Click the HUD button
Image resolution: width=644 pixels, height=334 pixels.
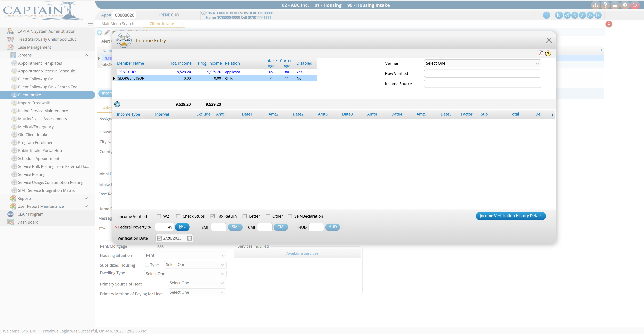tap(332, 227)
